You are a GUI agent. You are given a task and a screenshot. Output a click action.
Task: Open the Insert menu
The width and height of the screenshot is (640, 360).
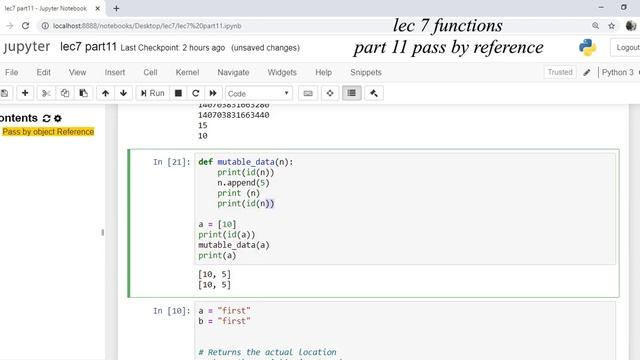coord(115,72)
